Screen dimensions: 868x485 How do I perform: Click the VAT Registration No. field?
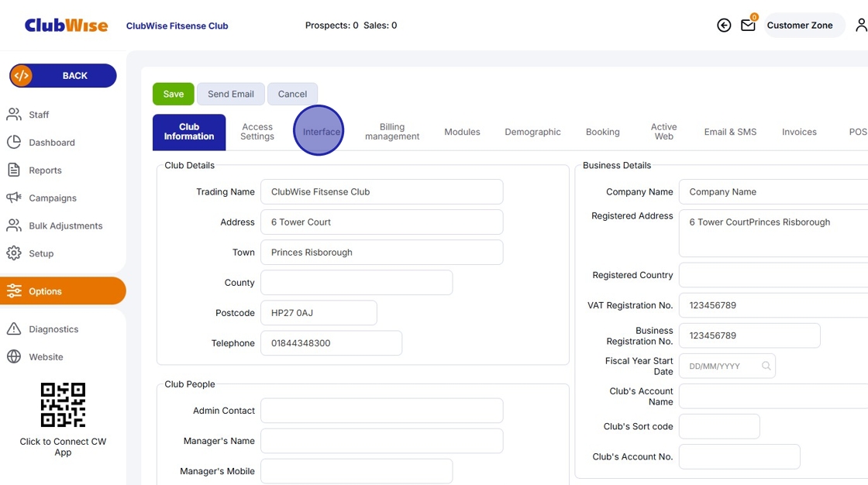[x=774, y=305]
